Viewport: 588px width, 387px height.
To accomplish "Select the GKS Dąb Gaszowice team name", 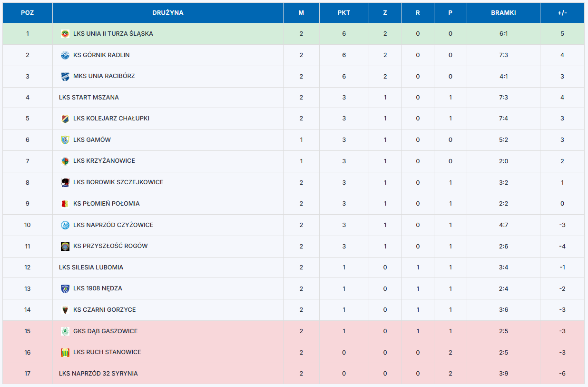I will [106, 331].
